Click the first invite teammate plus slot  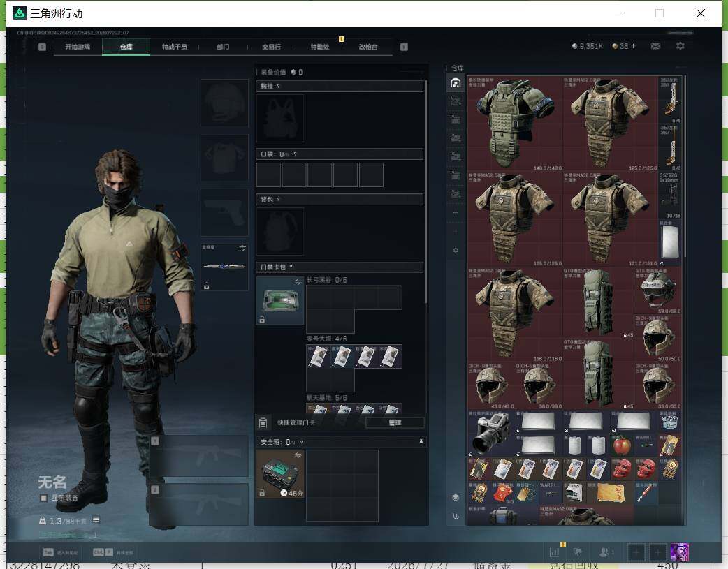[636, 552]
